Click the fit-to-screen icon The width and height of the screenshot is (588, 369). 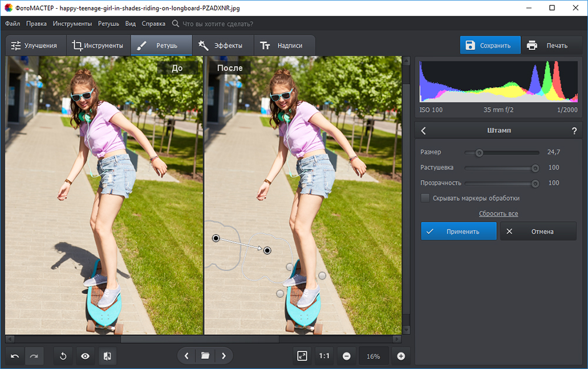pos(302,356)
